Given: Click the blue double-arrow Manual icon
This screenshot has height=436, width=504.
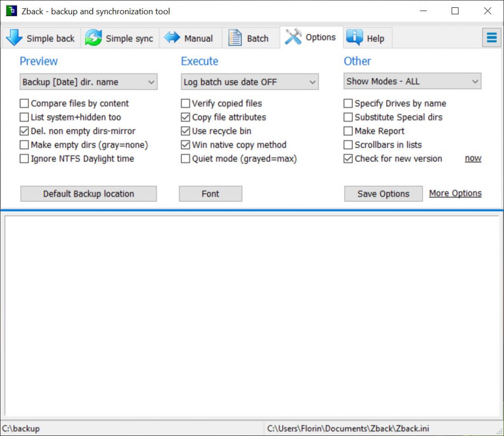Looking at the screenshot, I should point(172,37).
